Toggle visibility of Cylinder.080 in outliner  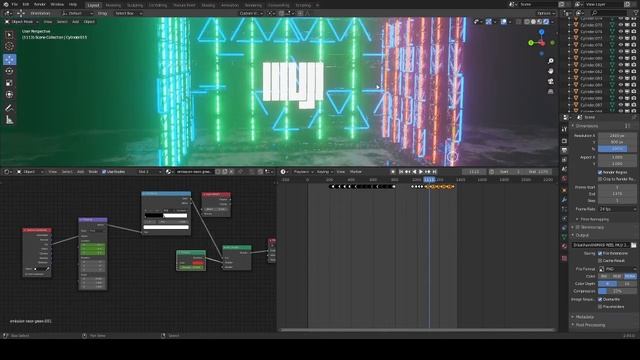pos(620,58)
